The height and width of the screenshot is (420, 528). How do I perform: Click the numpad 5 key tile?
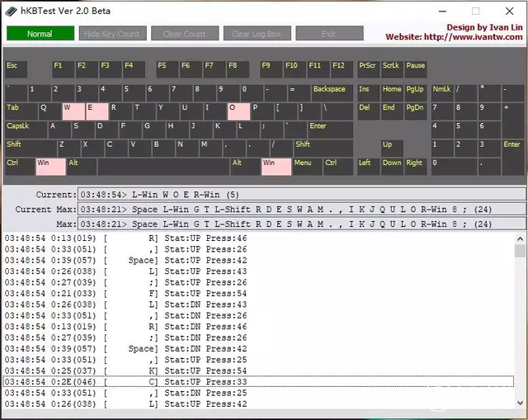(x=466, y=130)
